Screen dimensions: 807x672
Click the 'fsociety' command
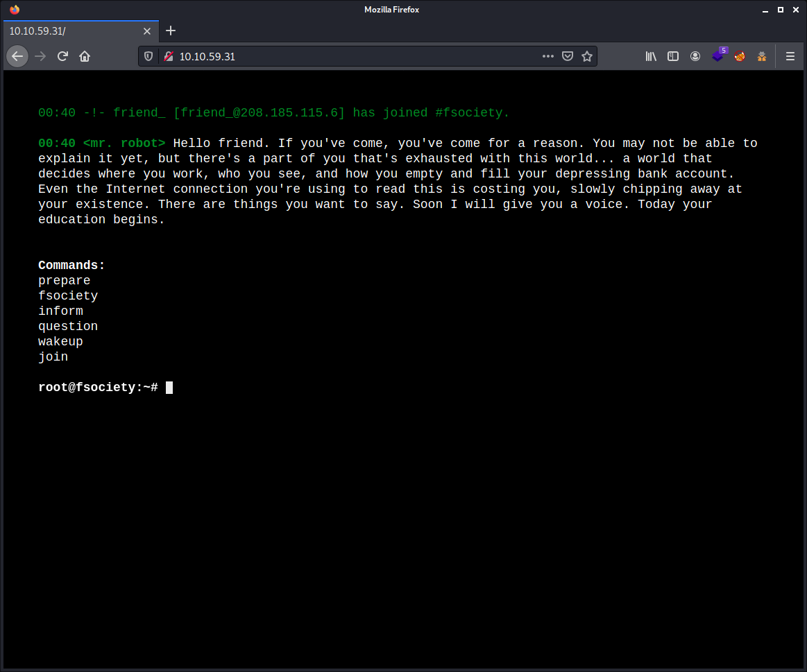[x=68, y=296]
